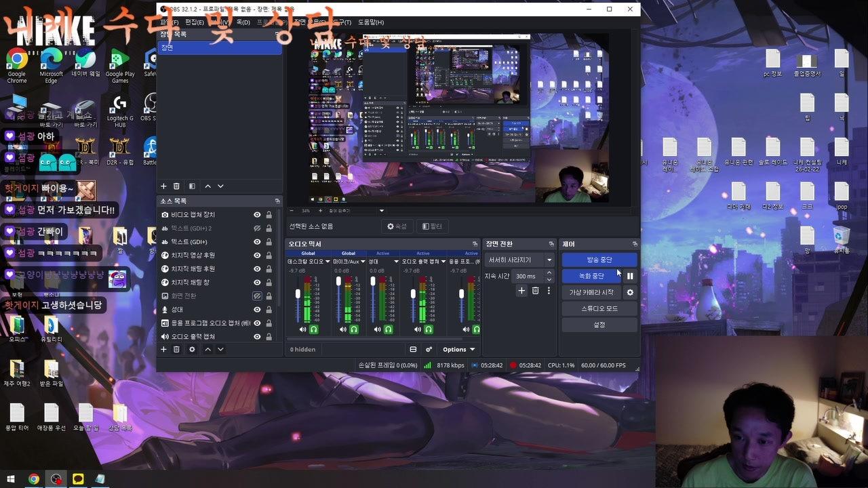Click the 300 ms duration field
The image size is (868, 488).
(528, 276)
